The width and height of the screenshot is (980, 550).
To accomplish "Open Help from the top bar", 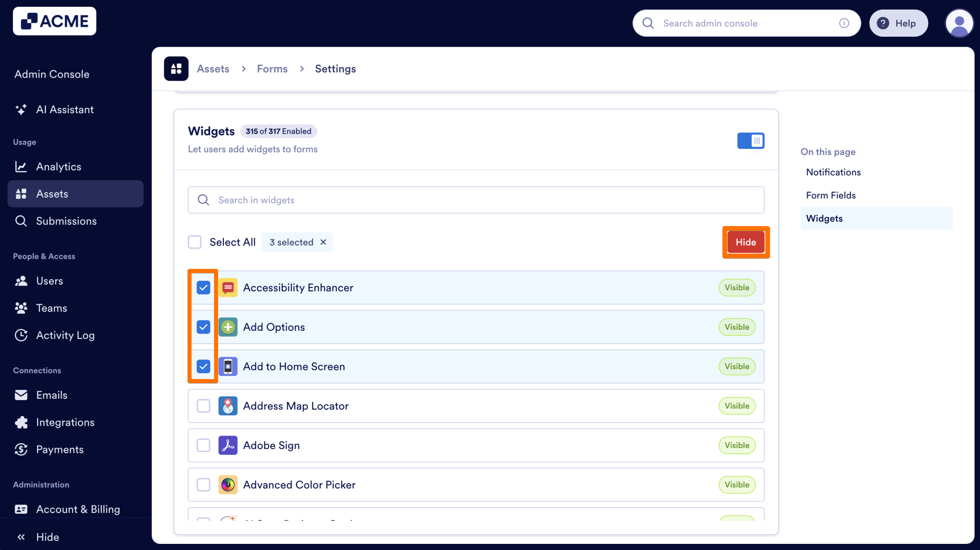I will coord(899,23).
